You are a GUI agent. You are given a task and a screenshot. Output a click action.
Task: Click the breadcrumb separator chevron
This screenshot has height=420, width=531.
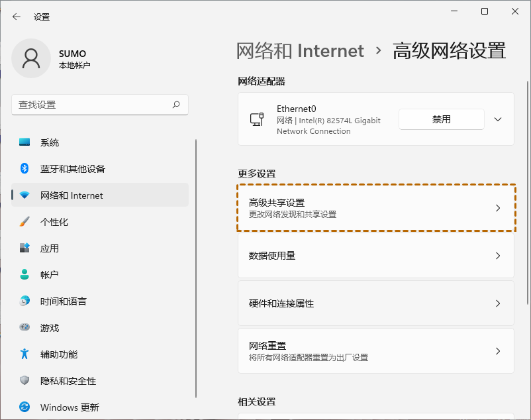(x=379, y=51)
